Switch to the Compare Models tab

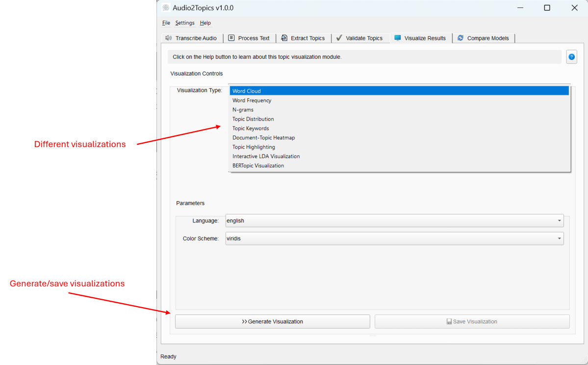point(484,38)
